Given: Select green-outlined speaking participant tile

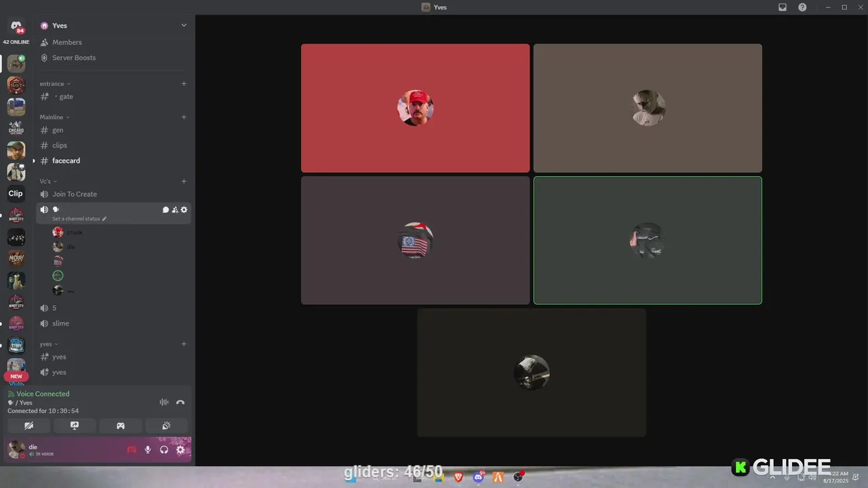Looking at the screenshot, I should point(648,241).
